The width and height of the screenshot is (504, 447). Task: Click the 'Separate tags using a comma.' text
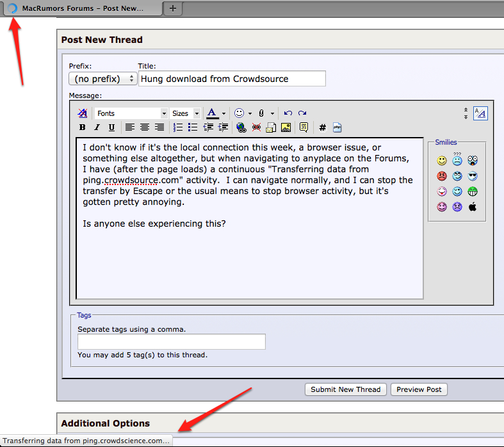132,329
